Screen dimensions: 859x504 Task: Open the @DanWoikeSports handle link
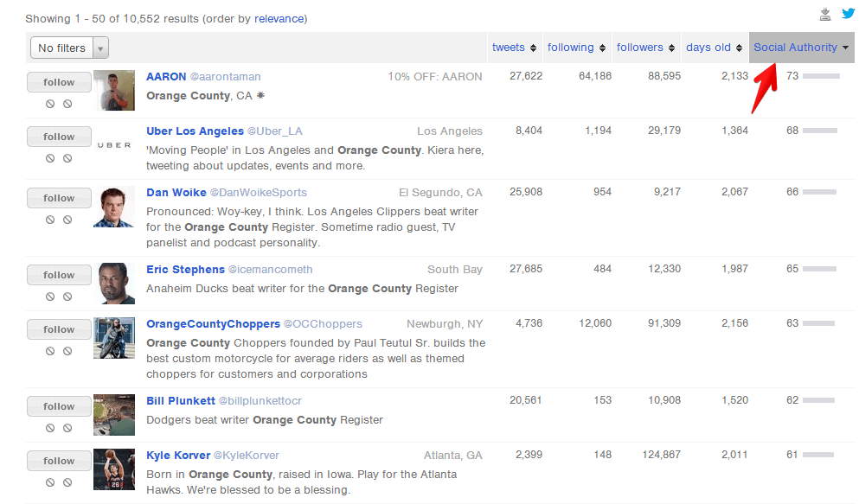click(259, 193)
